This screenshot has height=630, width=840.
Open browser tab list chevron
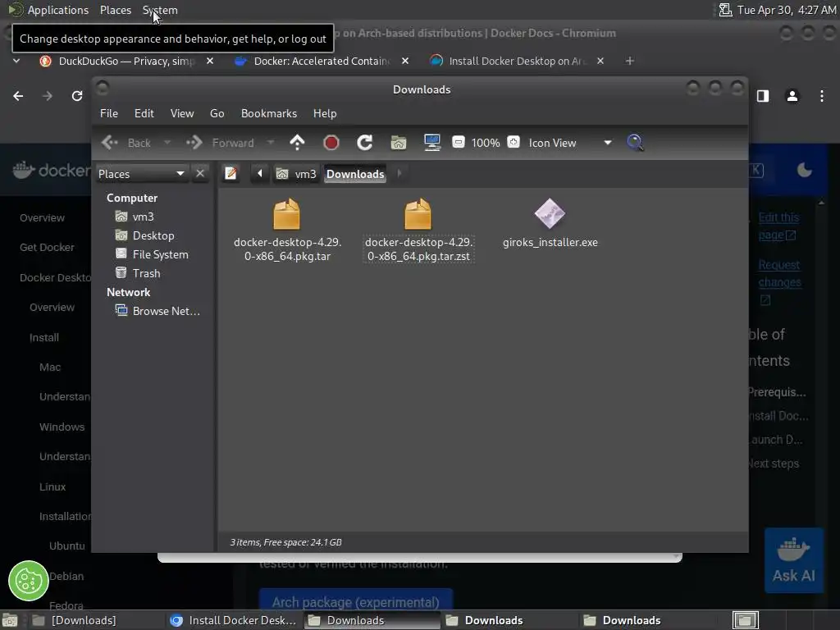[16, 61]
